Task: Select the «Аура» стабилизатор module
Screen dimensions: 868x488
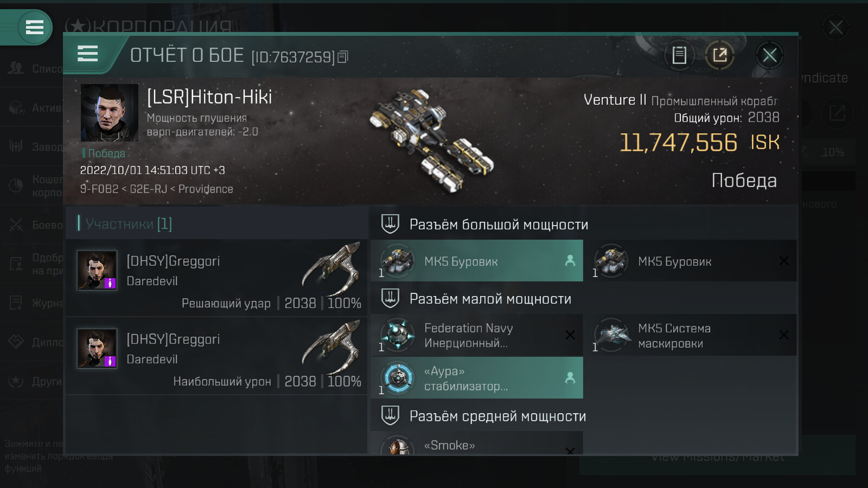Action: [477, 378]
